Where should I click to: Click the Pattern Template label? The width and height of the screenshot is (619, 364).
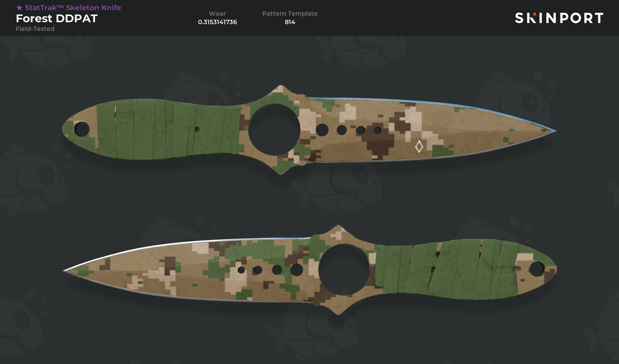pos(290,14)
